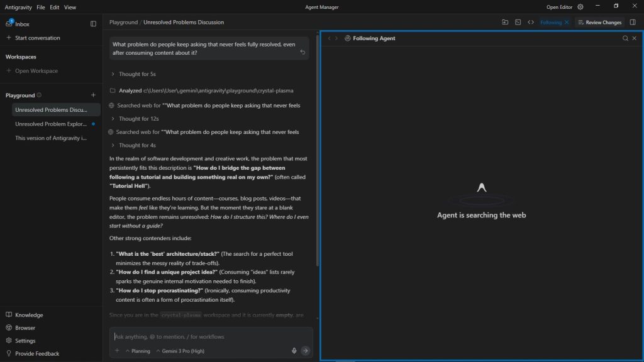Toggle the right side panel layout icon
Viewport: 644px width, 362px height.
pyautogui.click(x=633, y=23)
